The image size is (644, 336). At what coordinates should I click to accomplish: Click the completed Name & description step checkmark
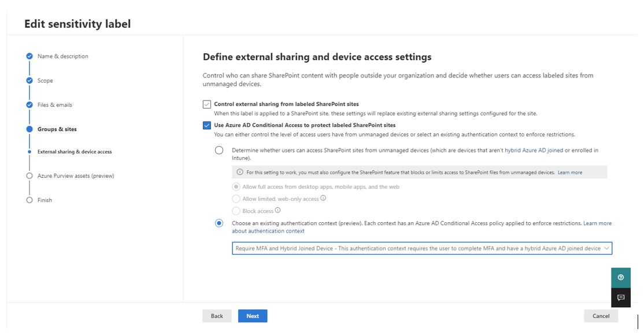(x=29, y=56)
